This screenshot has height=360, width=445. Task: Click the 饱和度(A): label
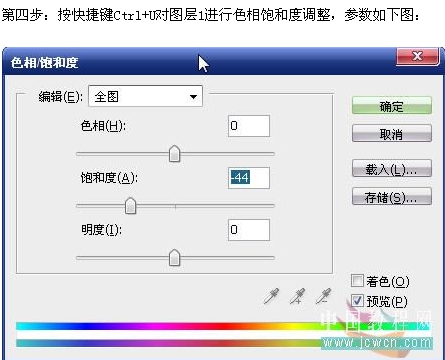click(x=109, y=178)
